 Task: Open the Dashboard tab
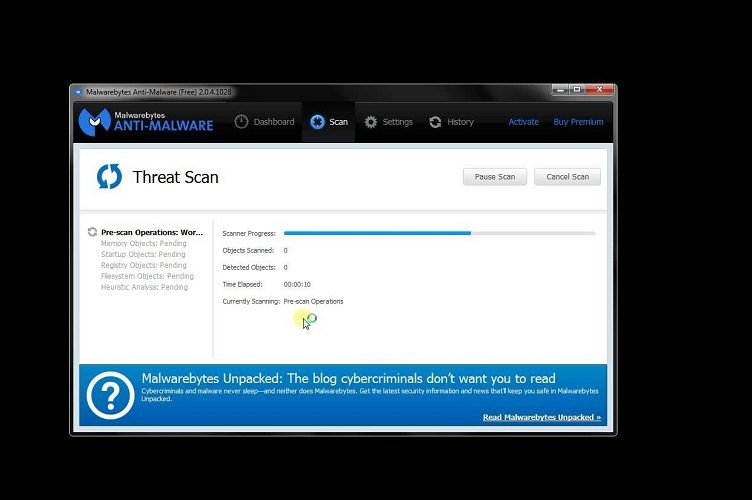click(264, 122)
